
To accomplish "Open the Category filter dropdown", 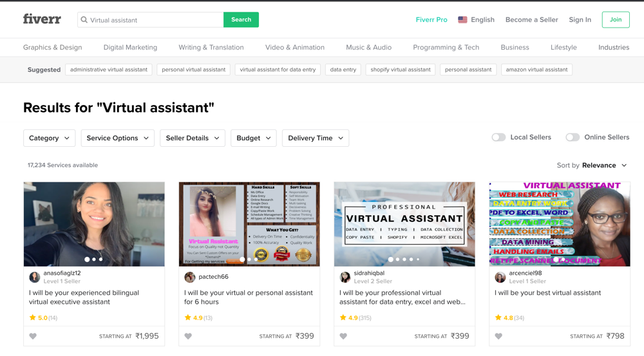I will coord(50,138).
